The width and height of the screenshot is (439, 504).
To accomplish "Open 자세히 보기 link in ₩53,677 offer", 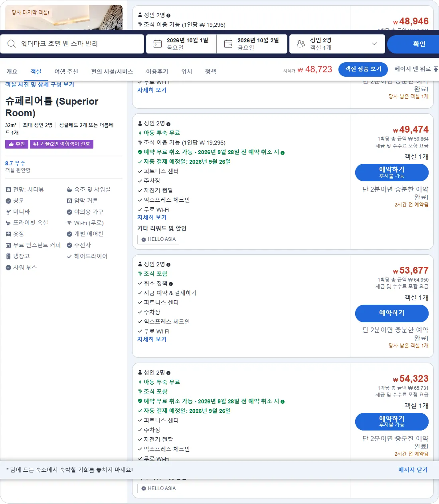I will coord(152,339).
